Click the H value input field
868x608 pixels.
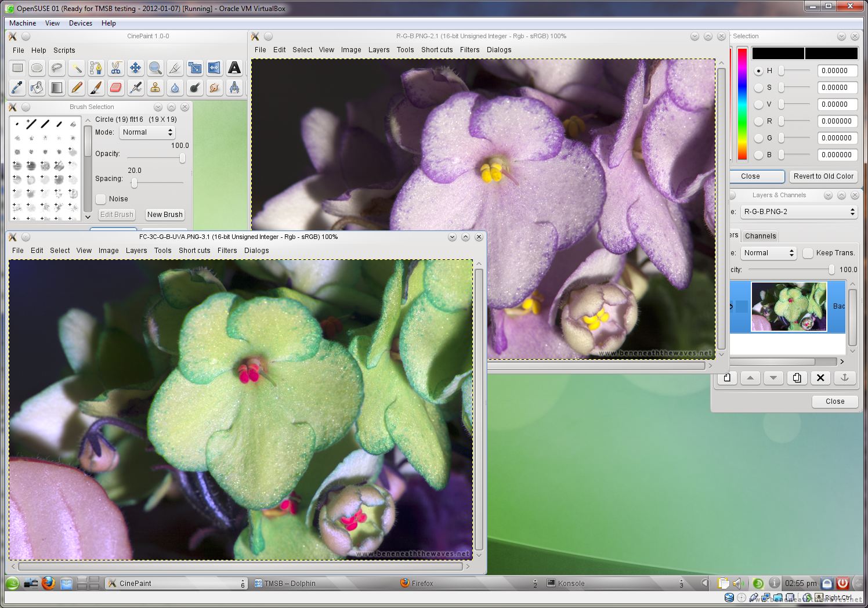[837, 71]
